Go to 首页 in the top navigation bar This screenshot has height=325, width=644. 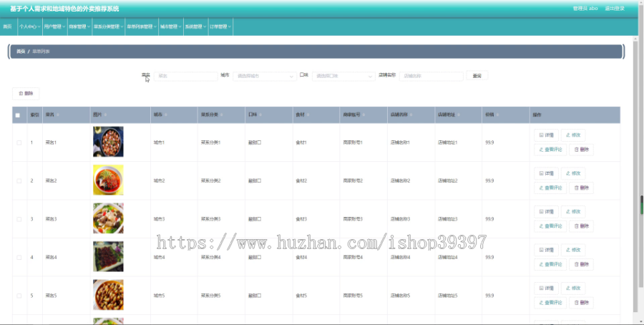7,26
